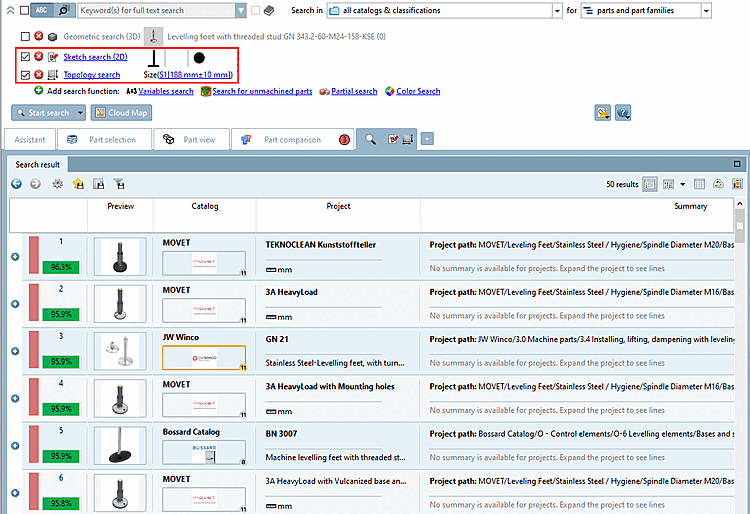Image resolution: width=750 pixels, height=514 pixels.
Task: Switch to thumbnail grid view icon
Action: 669,184
